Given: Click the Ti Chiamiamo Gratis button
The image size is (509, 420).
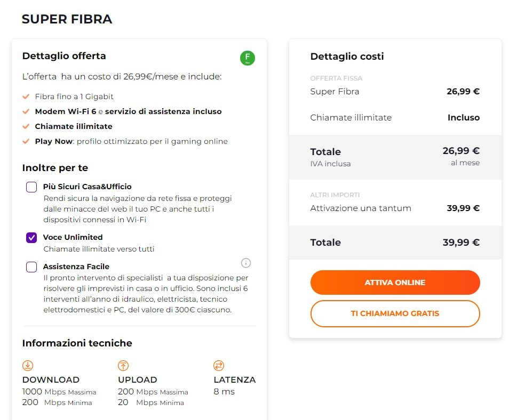Looking at the screenshot, I should pos(395,313).
